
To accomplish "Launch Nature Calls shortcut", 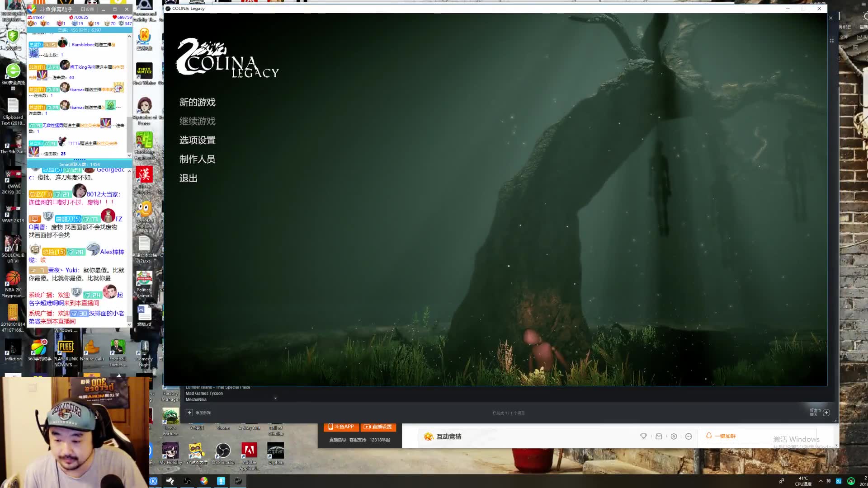I will (92, 350).
